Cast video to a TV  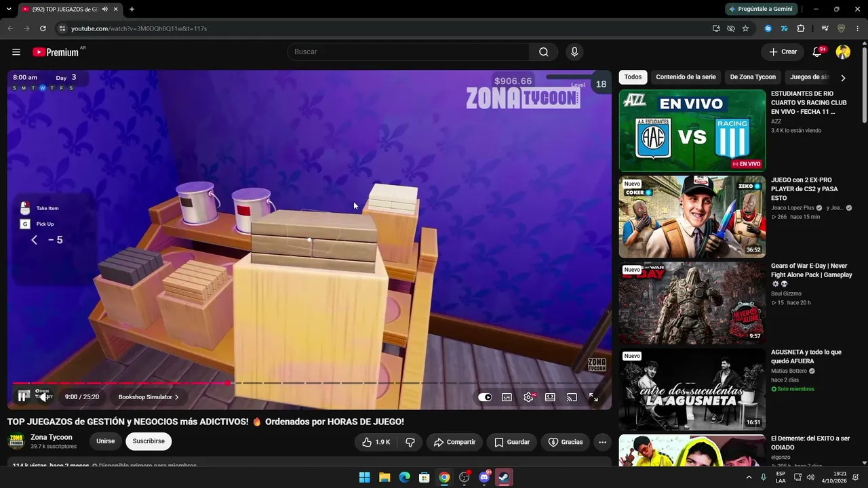pos(572,397)
